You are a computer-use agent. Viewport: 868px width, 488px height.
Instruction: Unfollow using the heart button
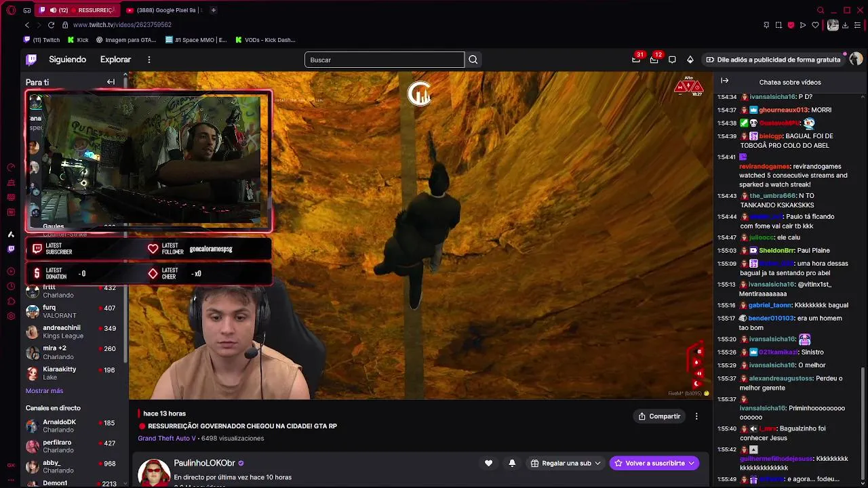point(488,464)
